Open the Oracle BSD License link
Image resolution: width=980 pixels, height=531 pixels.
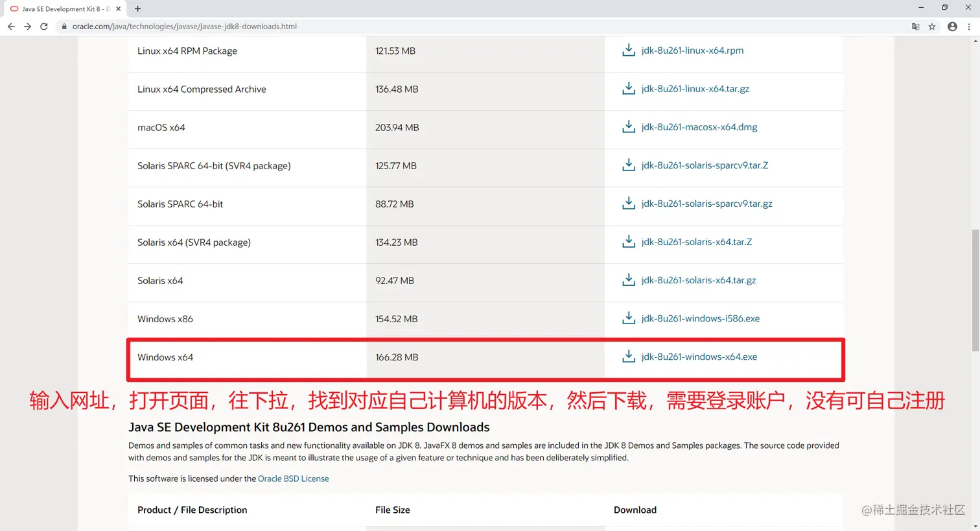tap(293, 478)
